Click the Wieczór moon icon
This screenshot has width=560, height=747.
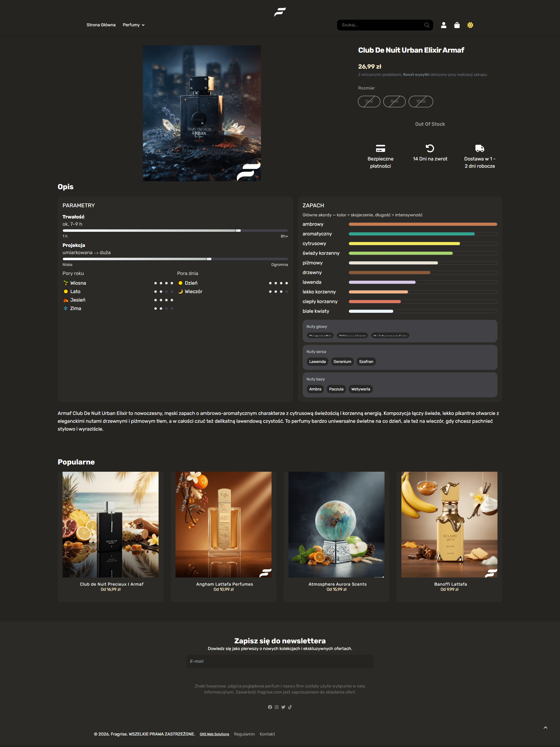pyautogui.click(x=180, y=291)
